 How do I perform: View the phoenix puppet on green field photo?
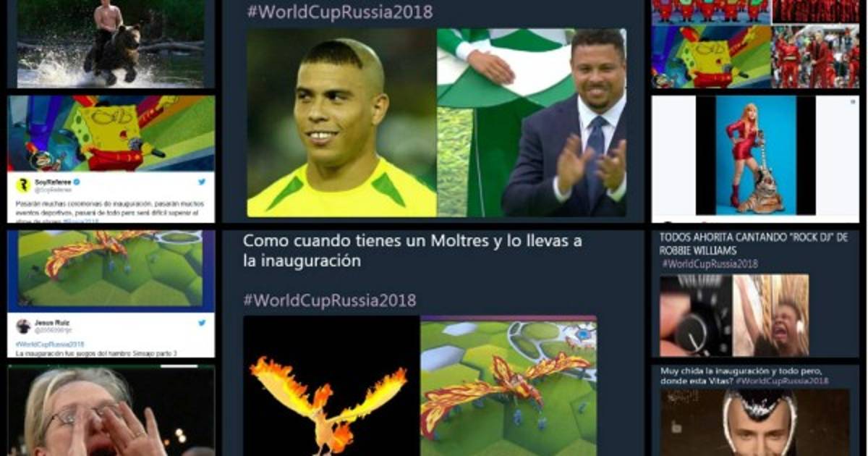coord(509,386)
